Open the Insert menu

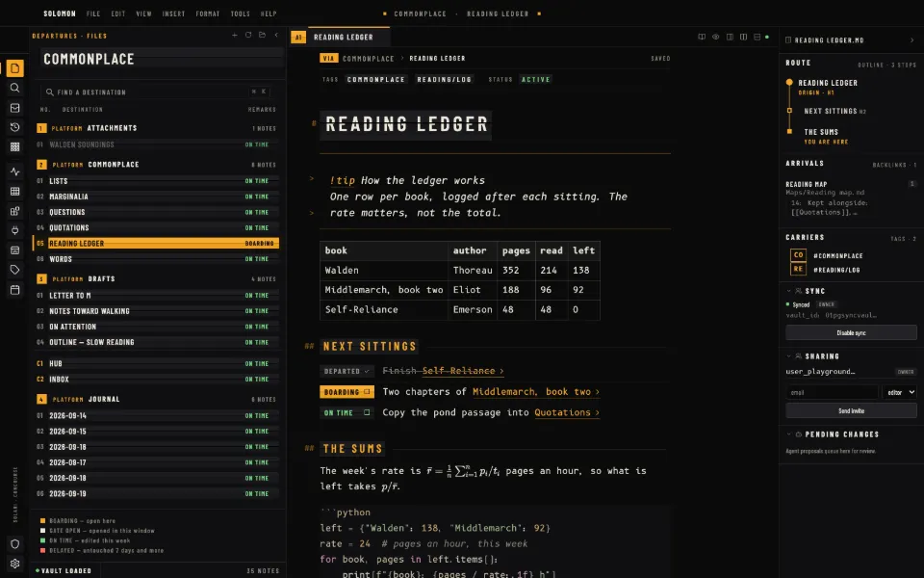tap(174, 13)
